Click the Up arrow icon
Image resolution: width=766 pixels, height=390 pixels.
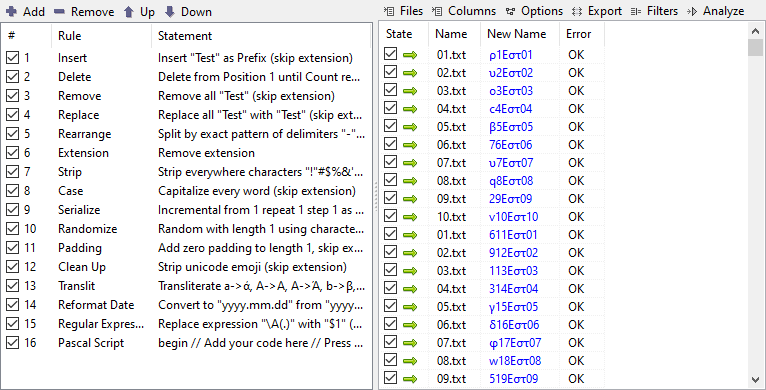(128, 11)
